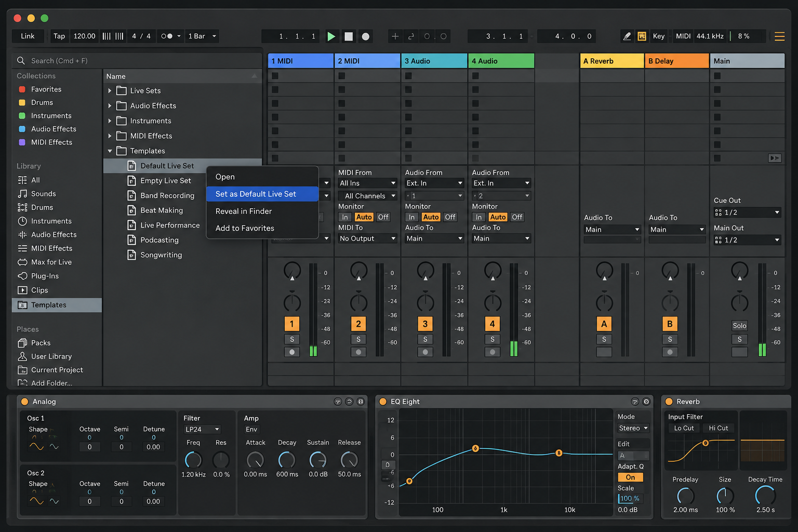The image size is (798, 532).
Task: Click the EQ Eight save preset icon
Action: coord(646,402)
